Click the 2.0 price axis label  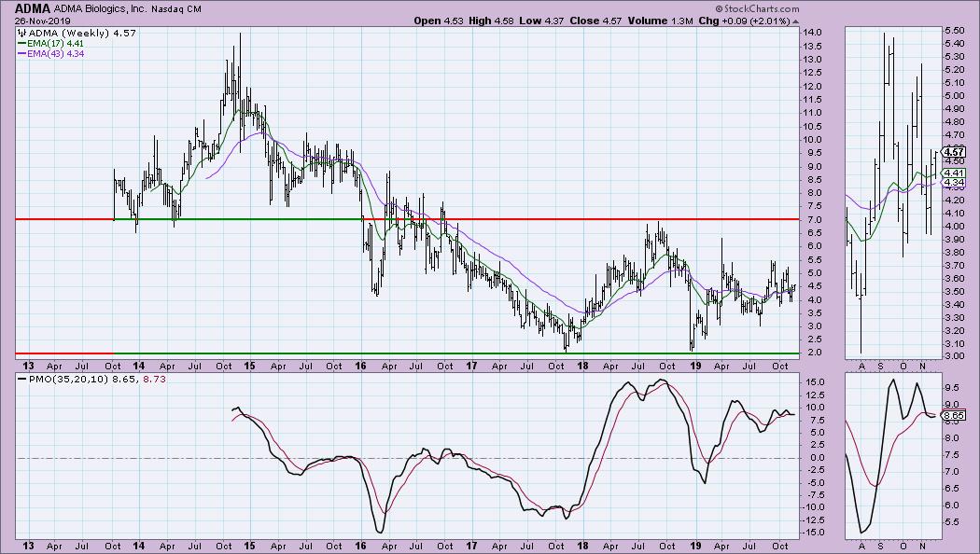coord(816,353)
